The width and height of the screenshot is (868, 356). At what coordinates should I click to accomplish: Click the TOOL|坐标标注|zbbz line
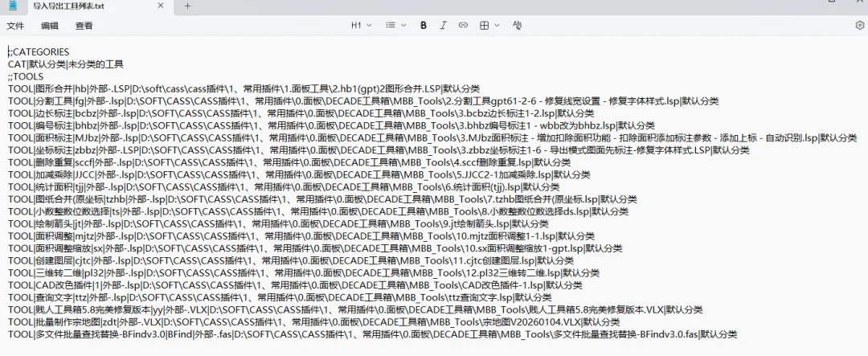pos(379,150)
